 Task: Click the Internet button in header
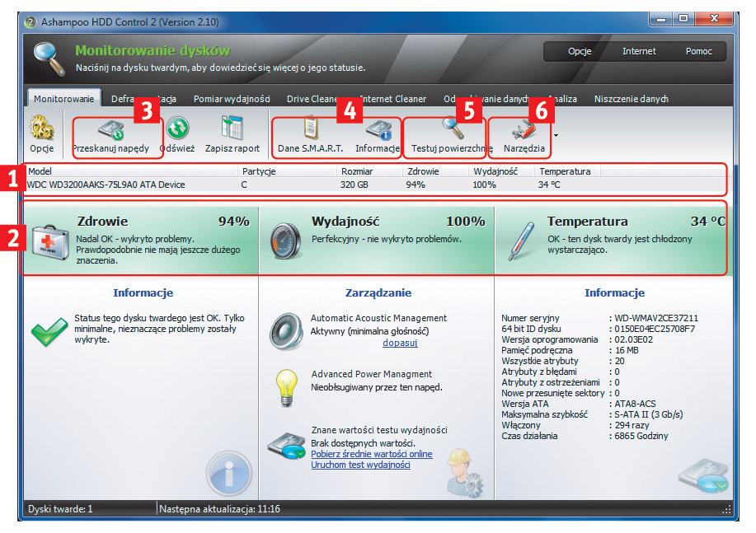639,51
